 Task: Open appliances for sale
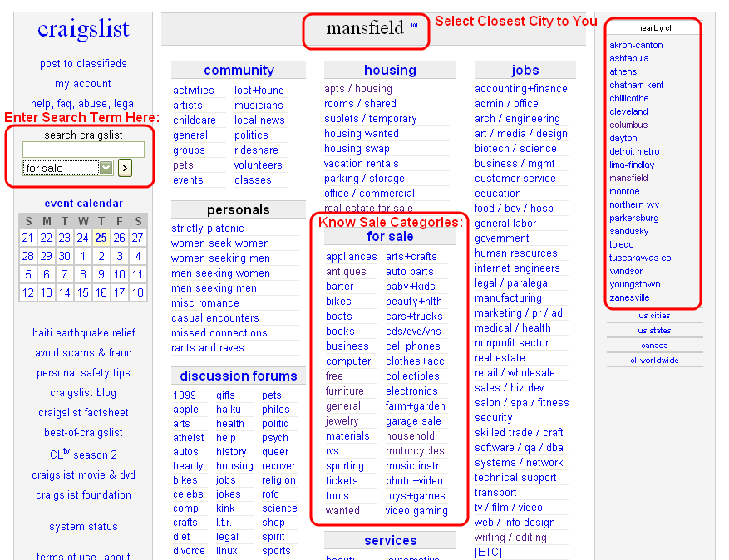(x=351, y=257)
